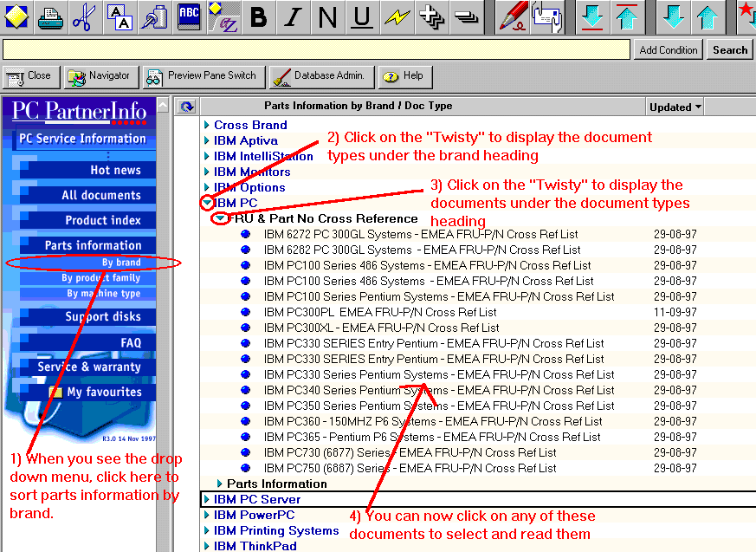Toggle bold text formatting

point(258,17)
